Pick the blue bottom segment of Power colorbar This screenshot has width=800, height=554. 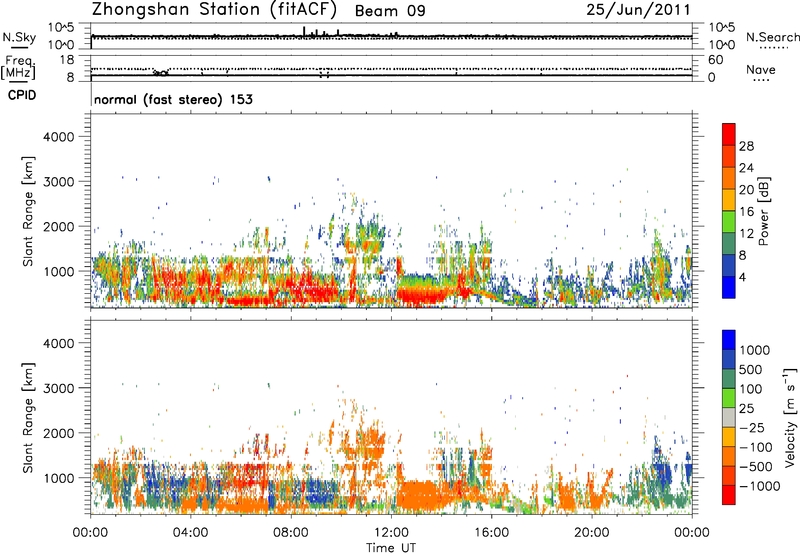click(729, 287)
